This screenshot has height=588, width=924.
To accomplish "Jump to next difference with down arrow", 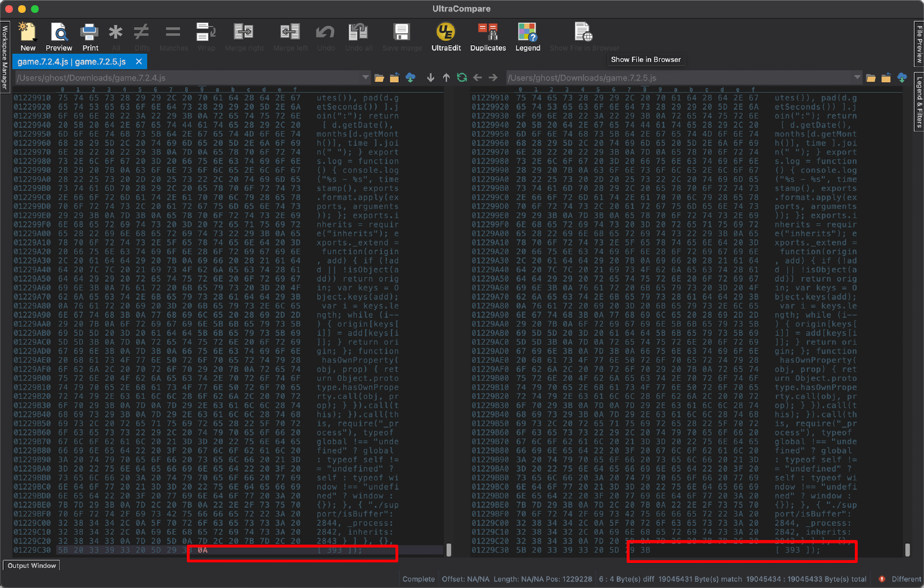I will pos(431,78).
